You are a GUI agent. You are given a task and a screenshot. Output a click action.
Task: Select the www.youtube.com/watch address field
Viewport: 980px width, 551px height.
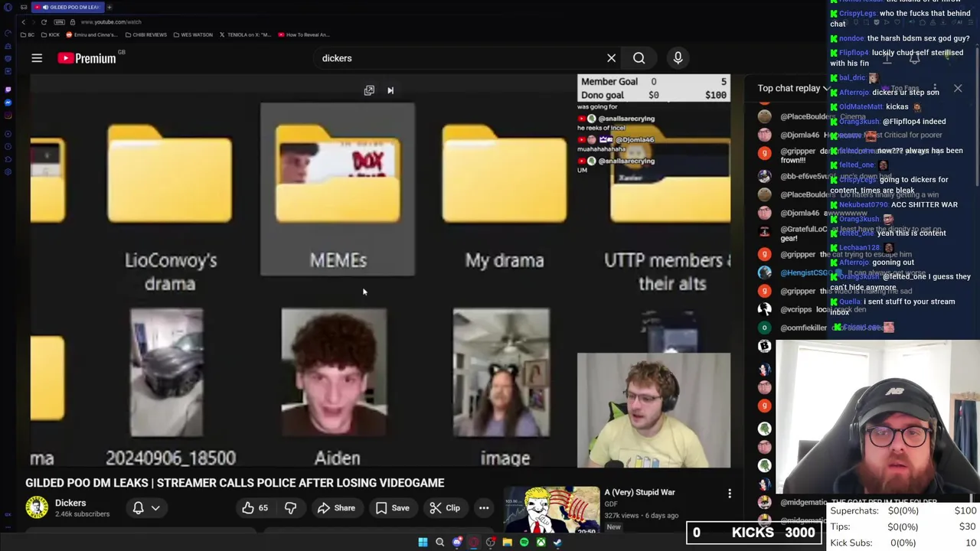tap(111, 22)
